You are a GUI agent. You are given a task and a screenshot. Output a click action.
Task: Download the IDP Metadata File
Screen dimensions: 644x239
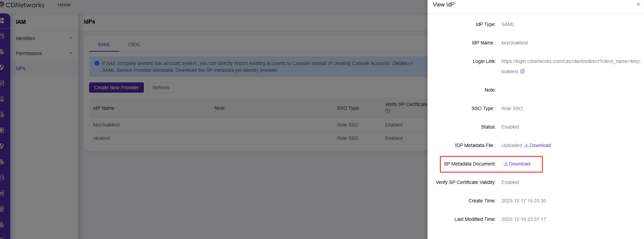pyautogui.click(x=537, y=145)
